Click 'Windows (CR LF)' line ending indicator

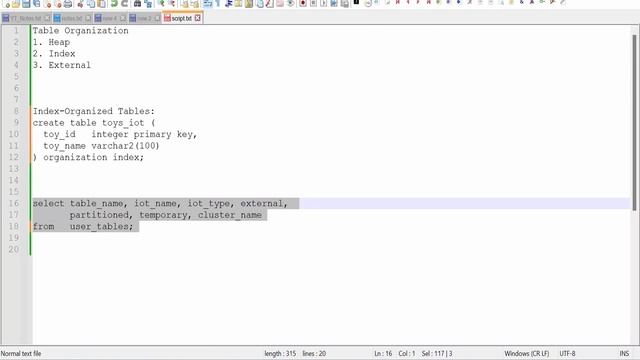point(527,353)
